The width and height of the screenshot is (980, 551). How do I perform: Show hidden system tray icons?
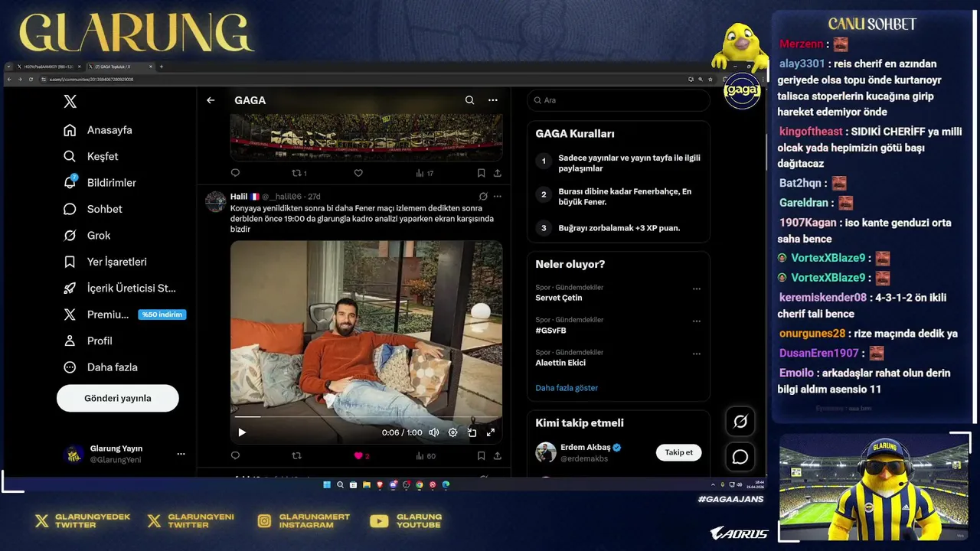point(714,484)
